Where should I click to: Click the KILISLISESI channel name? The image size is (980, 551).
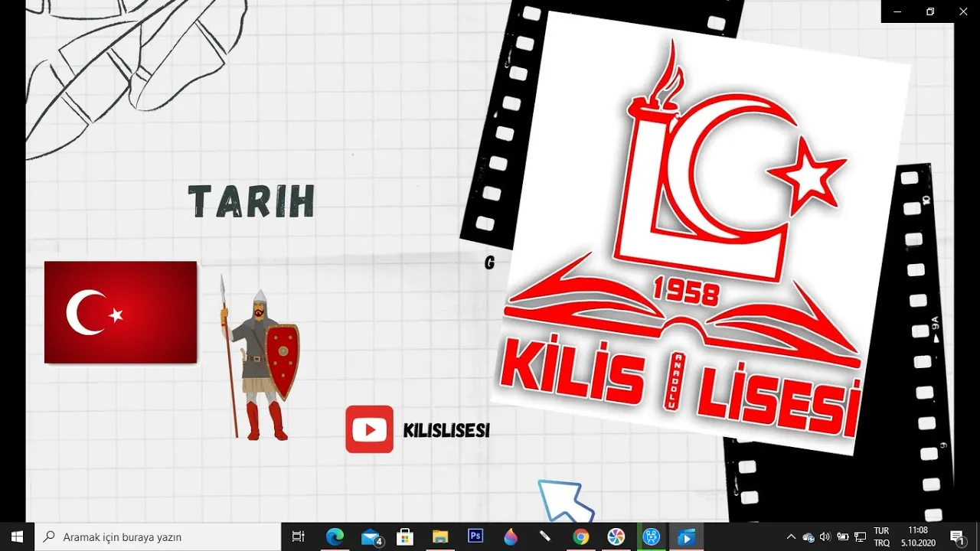(x=446, y=431)
